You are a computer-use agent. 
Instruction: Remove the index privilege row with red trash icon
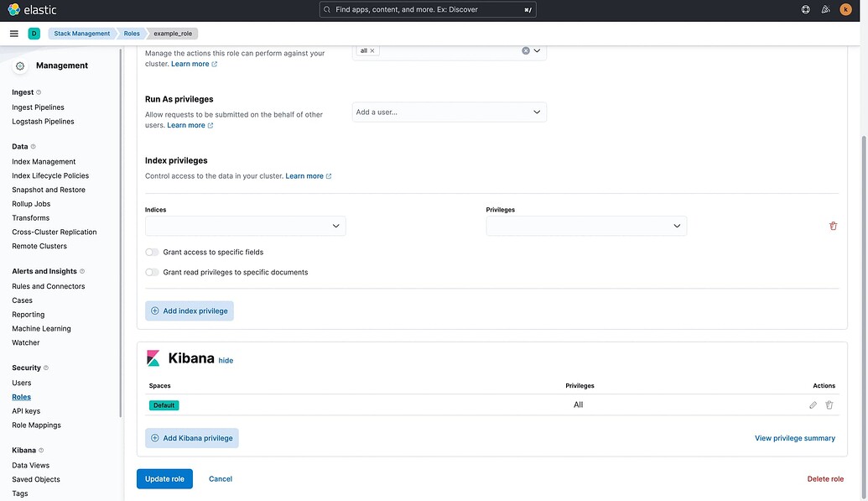click(x=833, y=225)
